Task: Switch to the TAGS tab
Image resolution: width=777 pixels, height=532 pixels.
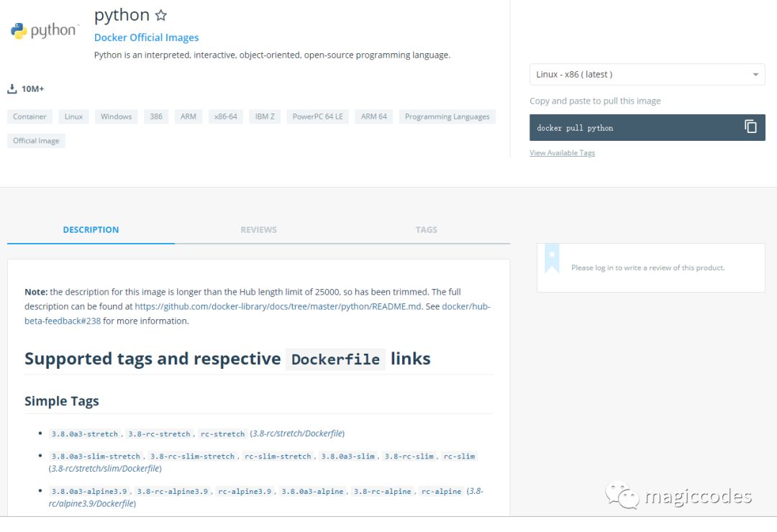Action: (426, 230)
